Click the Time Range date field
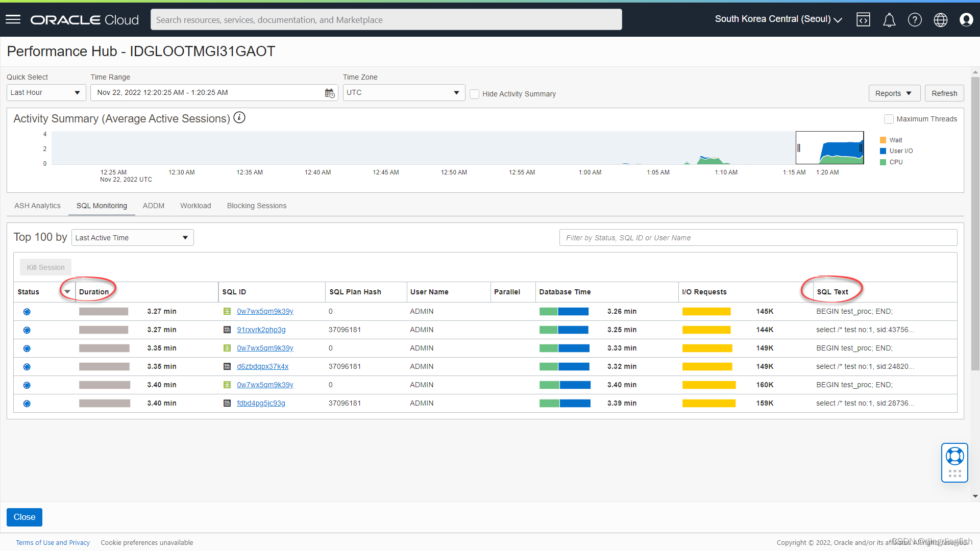980x551 pixels. tap(214, 92)
